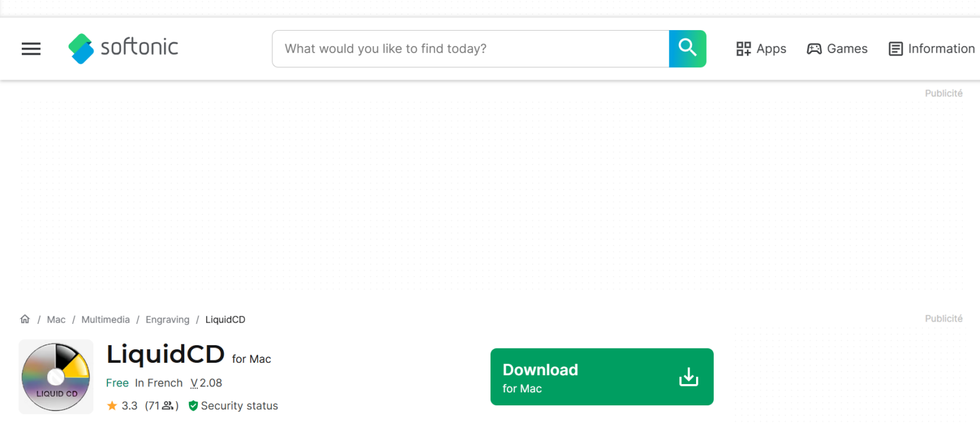Focus the search input field
980x423 pixels.
(471, 48)
